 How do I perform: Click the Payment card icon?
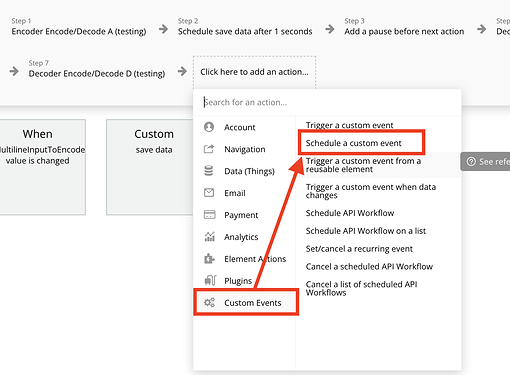point(209,215)
